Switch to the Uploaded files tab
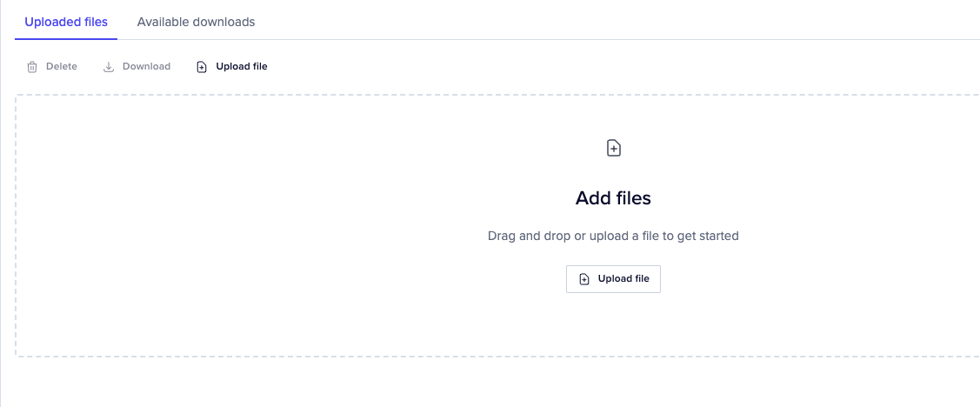Viewport: 980px width, 407px height. (x=66, y=22)
